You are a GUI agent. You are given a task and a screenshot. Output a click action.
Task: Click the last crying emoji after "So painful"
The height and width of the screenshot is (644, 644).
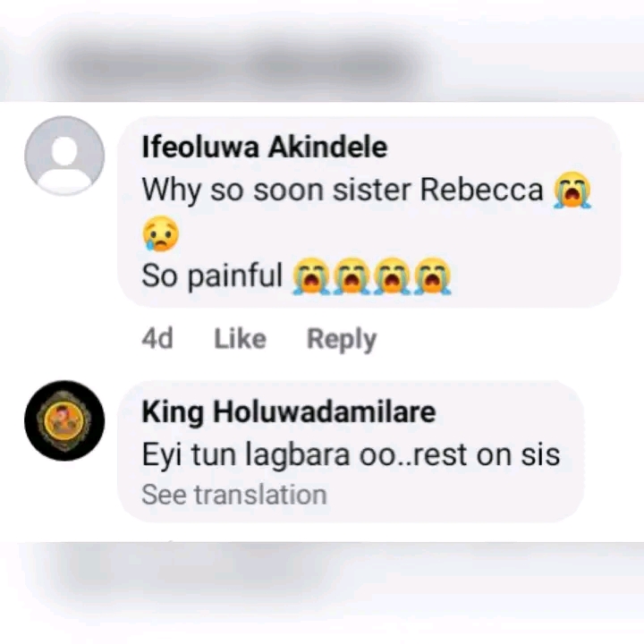coord(433,277)
